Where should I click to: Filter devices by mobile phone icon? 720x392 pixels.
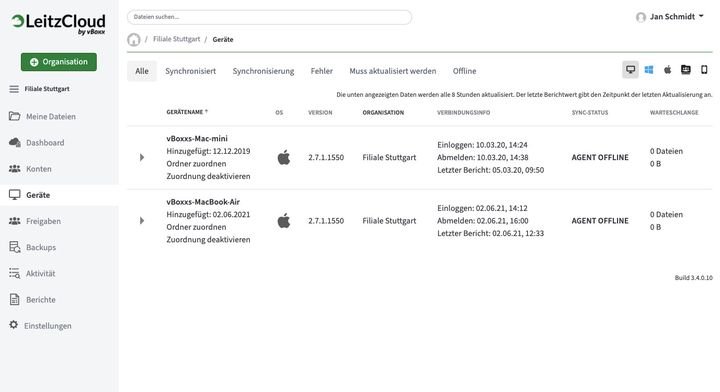[704, 70]
